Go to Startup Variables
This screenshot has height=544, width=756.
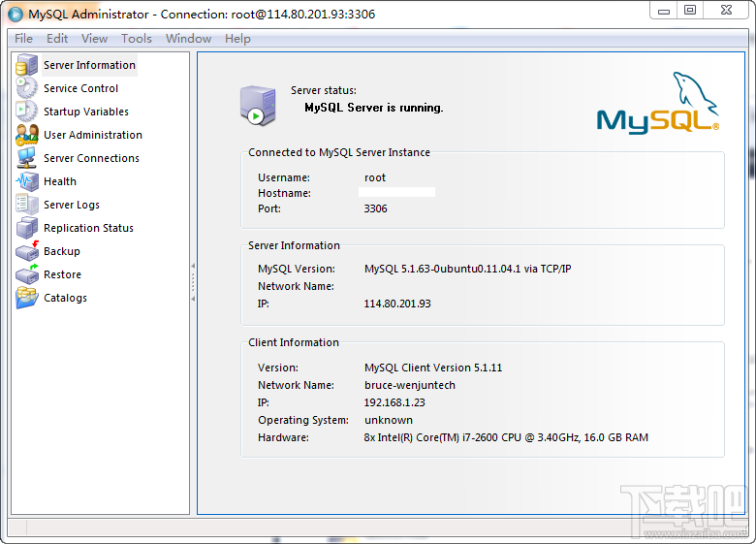click(86, 112)
